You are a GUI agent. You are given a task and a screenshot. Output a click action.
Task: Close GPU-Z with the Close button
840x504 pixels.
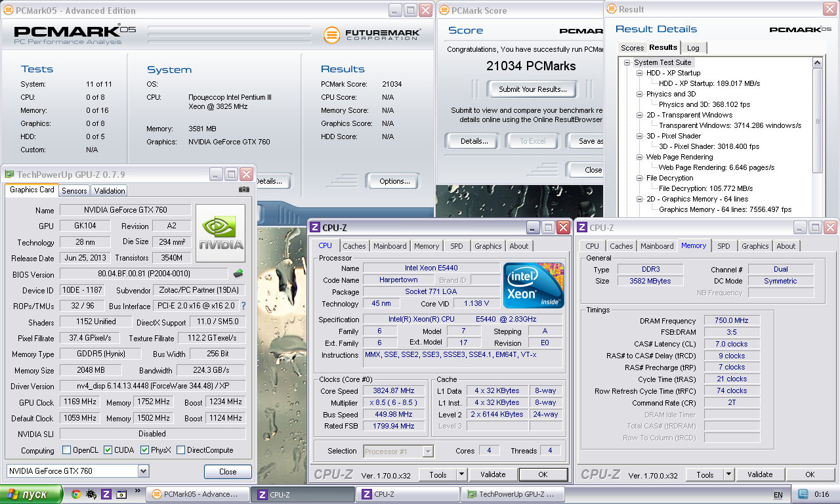click(228, 471)
